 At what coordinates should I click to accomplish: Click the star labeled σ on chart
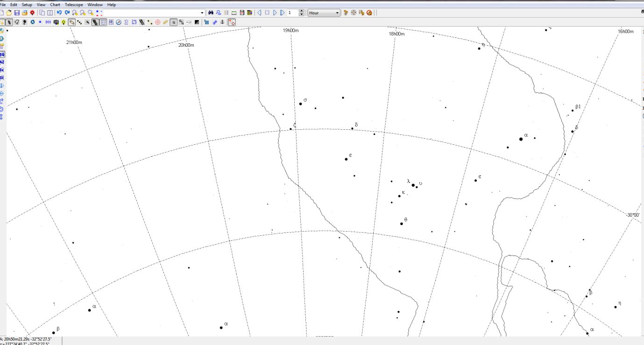coord(301,104)
